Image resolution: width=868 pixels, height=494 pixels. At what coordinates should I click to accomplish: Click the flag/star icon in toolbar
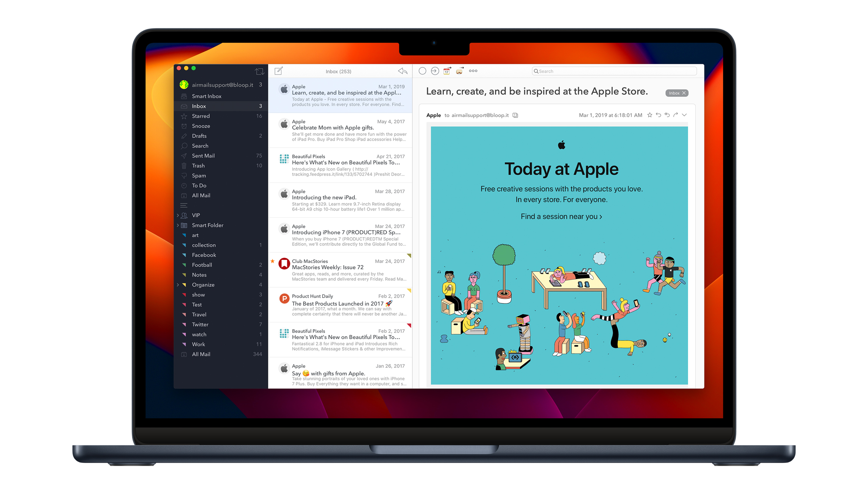click(x=649, y=115)
